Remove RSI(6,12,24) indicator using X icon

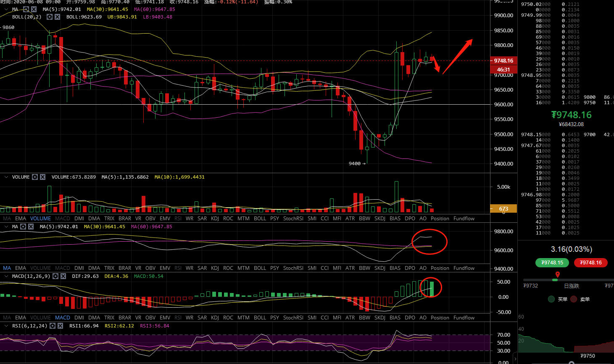(60, 326)
